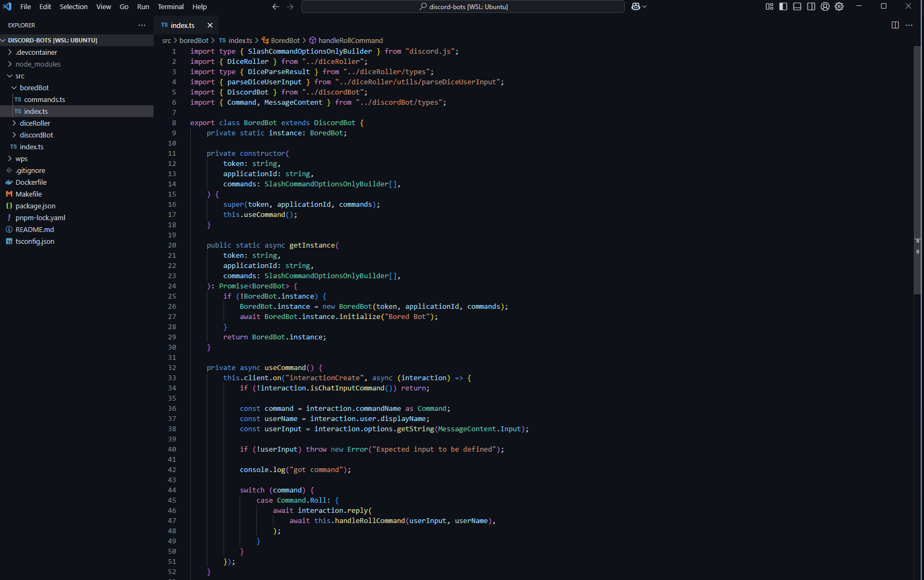Open the Dockerfile
The width and height of the screenshot is (924, 580).
pyautogui.click(x=77, y=182)
